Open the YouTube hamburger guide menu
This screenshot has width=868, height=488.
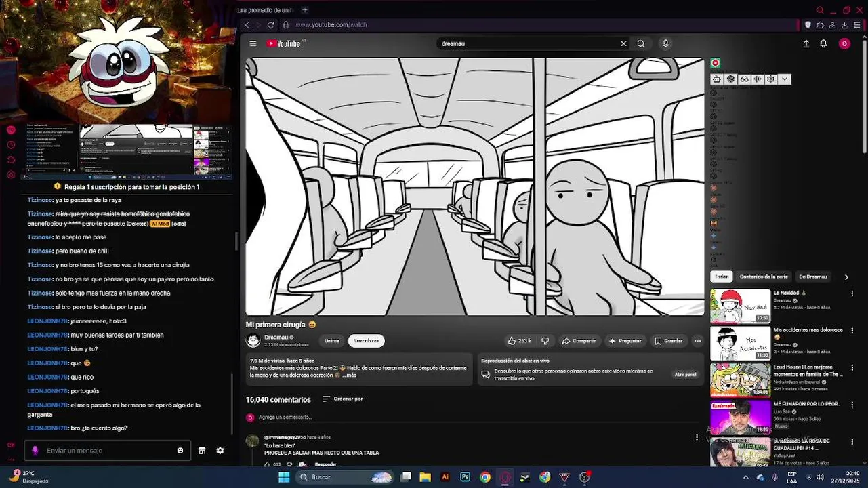pos(253,43)
